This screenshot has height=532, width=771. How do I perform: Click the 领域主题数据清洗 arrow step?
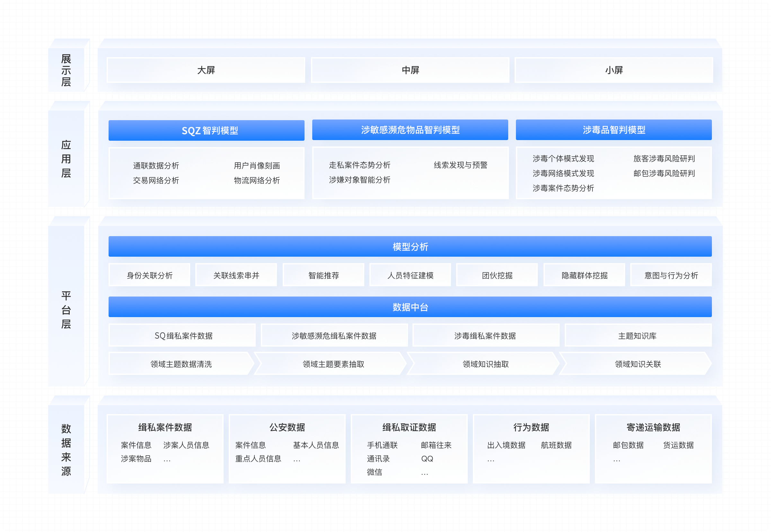click(x=181, y=364)
